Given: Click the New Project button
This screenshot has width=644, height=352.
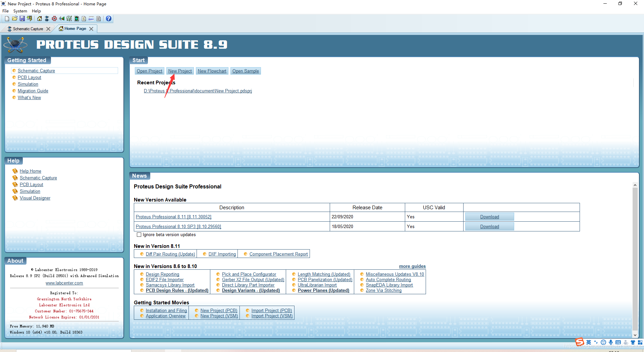Looking at the screenshot, I should pyautogui.click(x=180, y=71).
